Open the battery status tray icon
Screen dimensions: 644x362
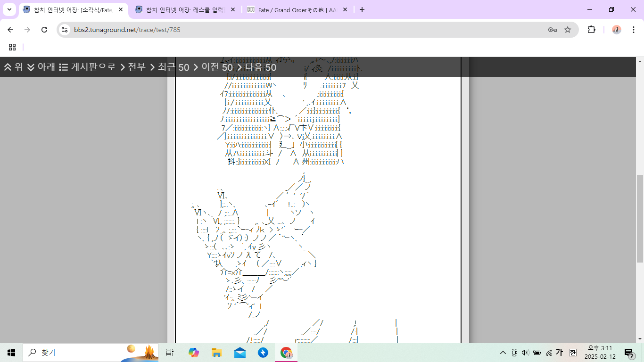click(537, 353)
